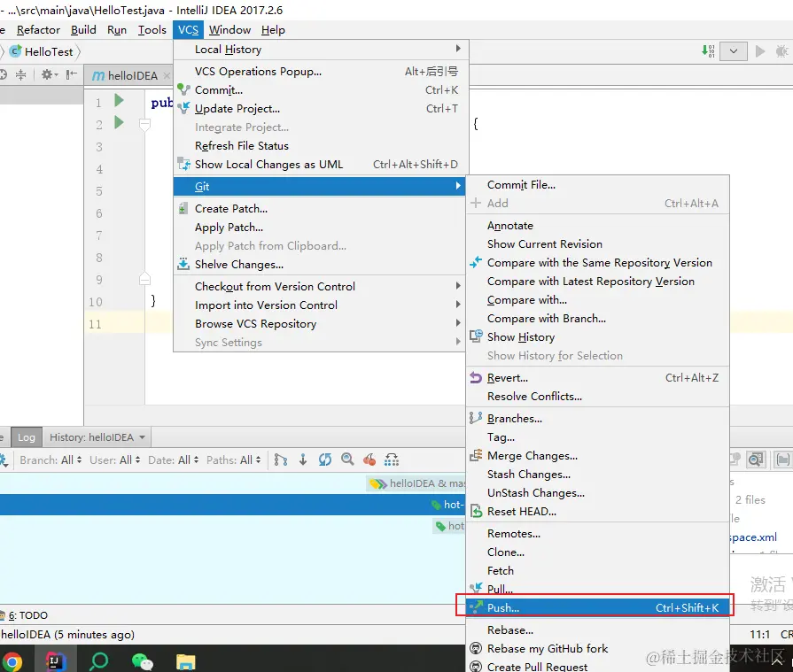The image size is (793, 672).
Task: Choose Create Pull Request entry
Action: tap(597, 666)
